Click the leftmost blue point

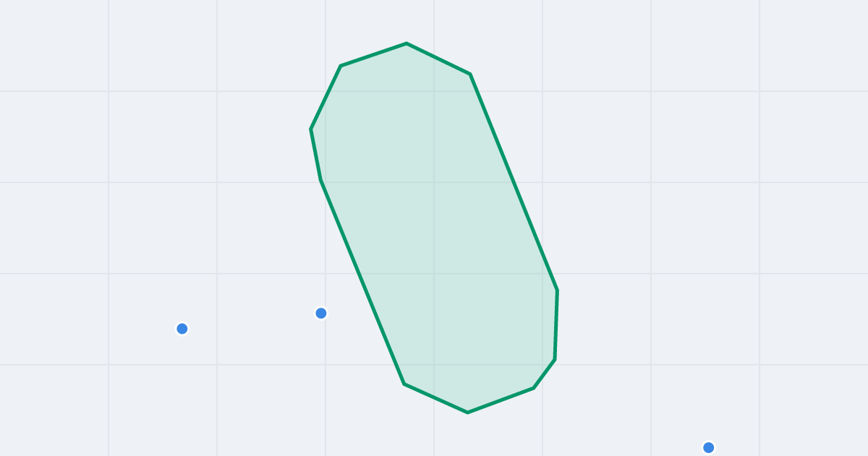[182, 329]
